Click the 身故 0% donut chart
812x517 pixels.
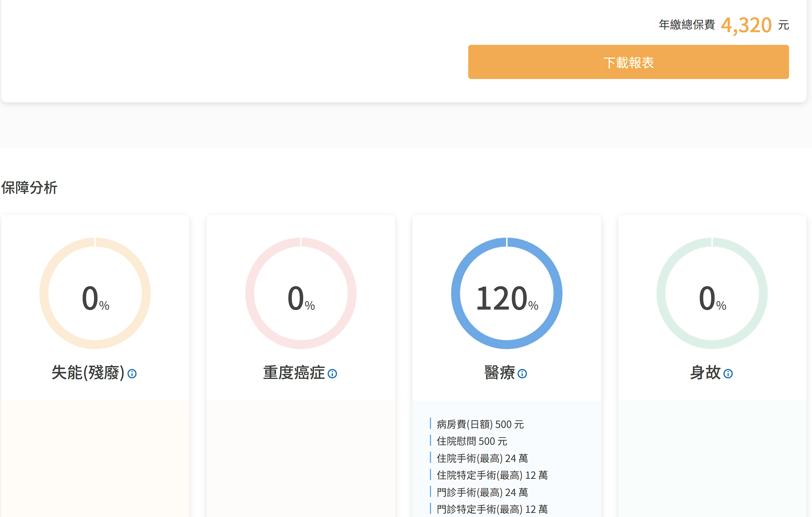tap(712, 294)
